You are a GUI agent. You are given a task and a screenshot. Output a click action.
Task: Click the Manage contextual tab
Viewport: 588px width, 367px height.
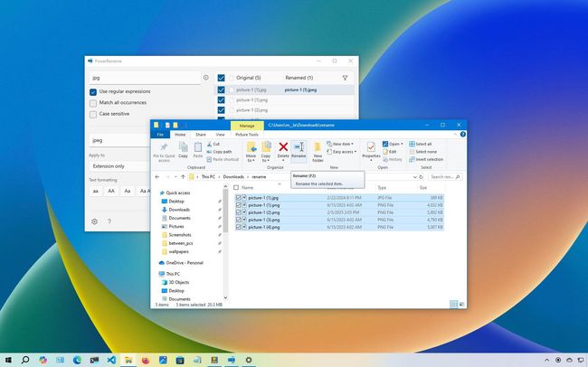(247, 126)
